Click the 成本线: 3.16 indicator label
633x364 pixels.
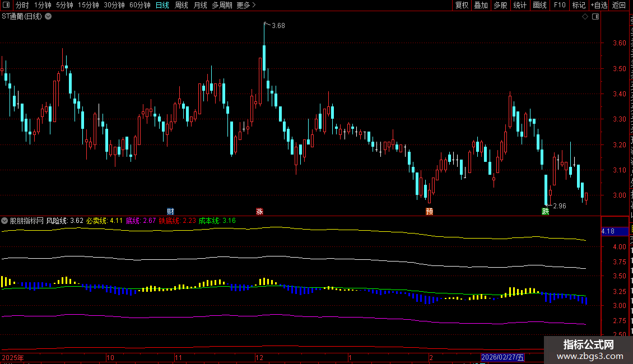click(217, 221)
